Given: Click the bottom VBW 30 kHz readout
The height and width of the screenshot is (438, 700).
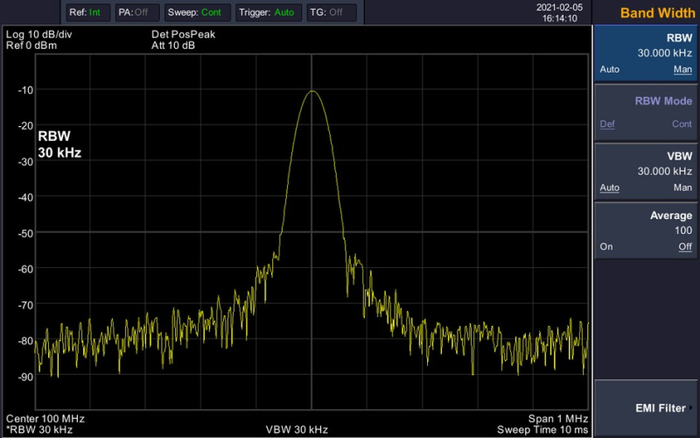Looking at the screenshot, I should coord(297,430).
